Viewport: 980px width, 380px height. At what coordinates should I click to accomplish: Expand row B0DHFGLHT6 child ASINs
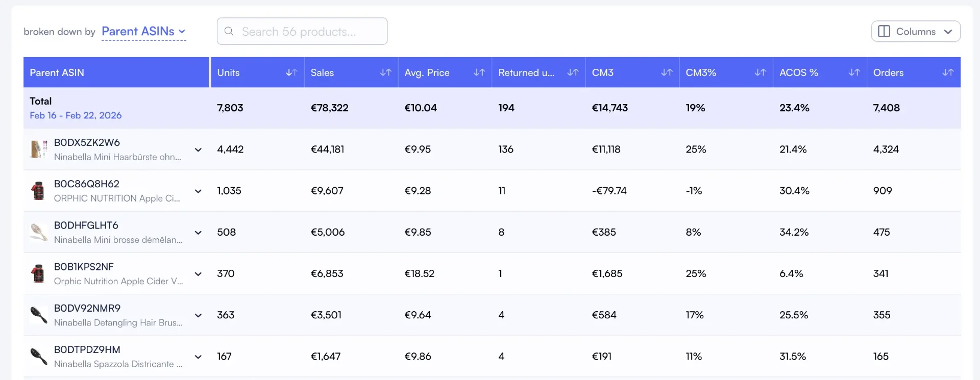(x=198, y=232)
